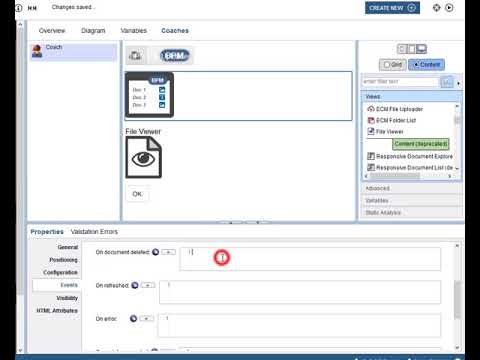Open the dropdown button next to On error
The height and width of the screenshot is (360, 480).
(147, 318)
